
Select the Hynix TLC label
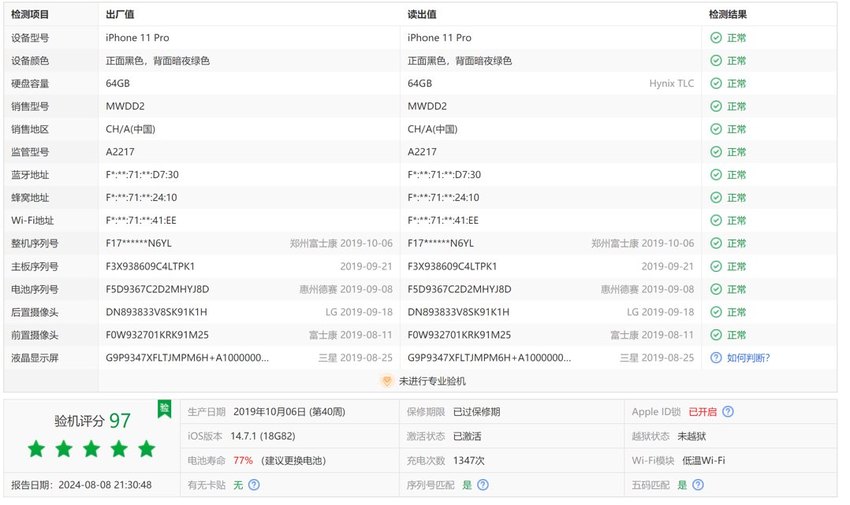click(x=671, y=83)
